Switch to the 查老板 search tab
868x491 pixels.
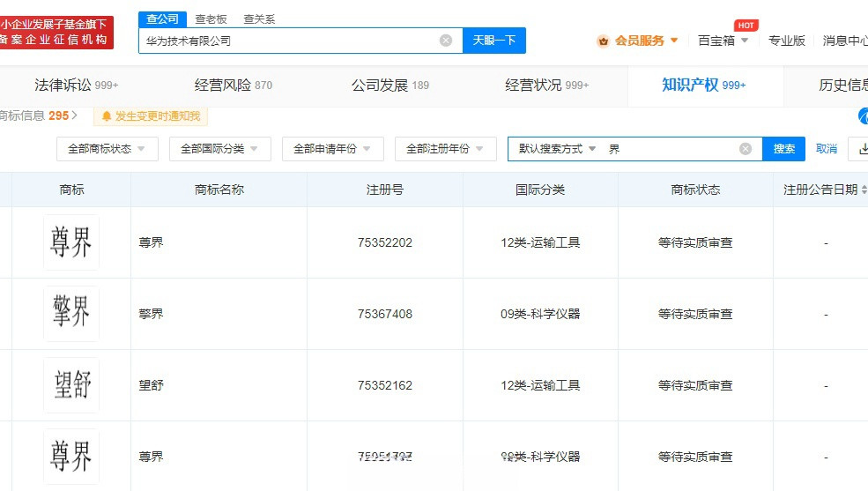click(x=211, y=19)
